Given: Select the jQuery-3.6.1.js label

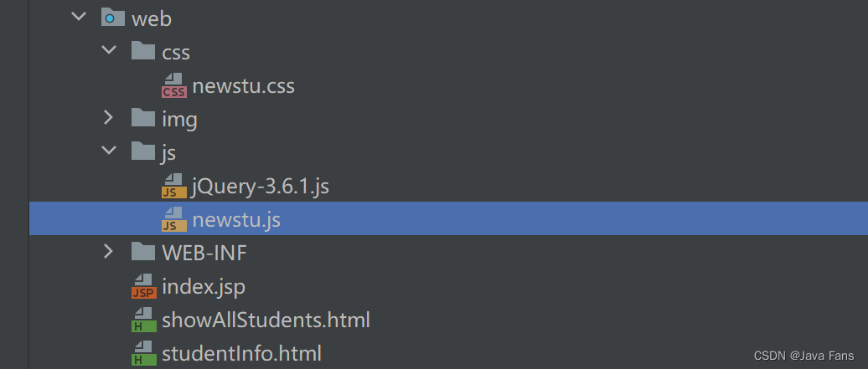Looking at the screenshot, I should [260, 186].
